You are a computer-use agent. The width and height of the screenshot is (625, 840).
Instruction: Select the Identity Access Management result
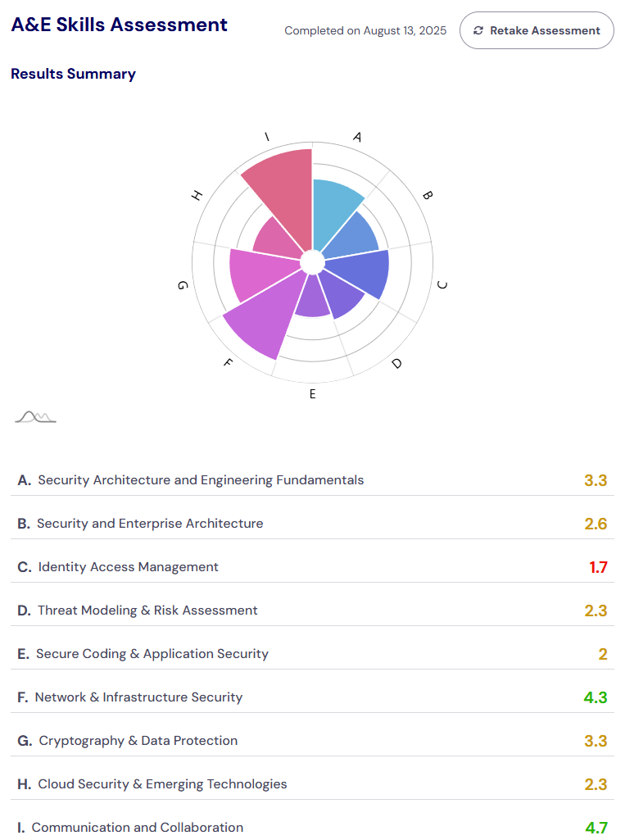pyautogui.click(x=128, y=567)
